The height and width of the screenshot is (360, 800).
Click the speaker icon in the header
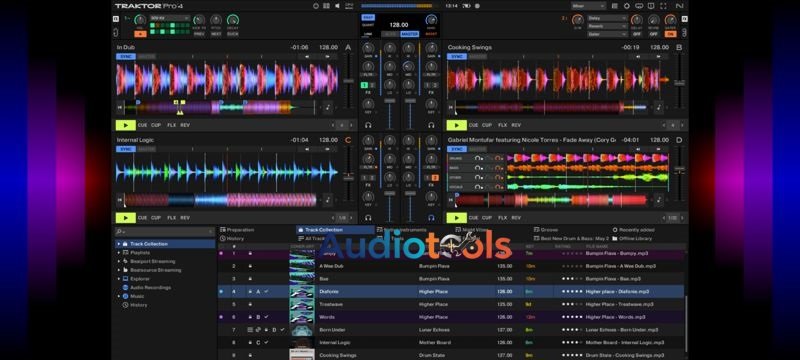(337, 6)
